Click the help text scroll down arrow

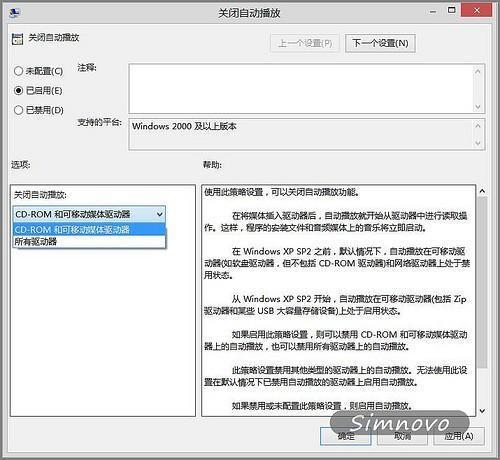[x=482, y=411]
